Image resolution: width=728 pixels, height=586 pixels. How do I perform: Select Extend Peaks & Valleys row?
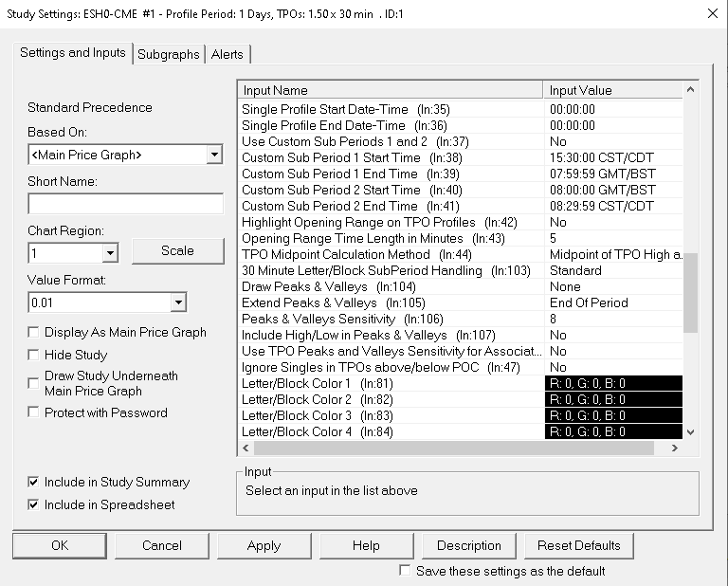point(460,302)
